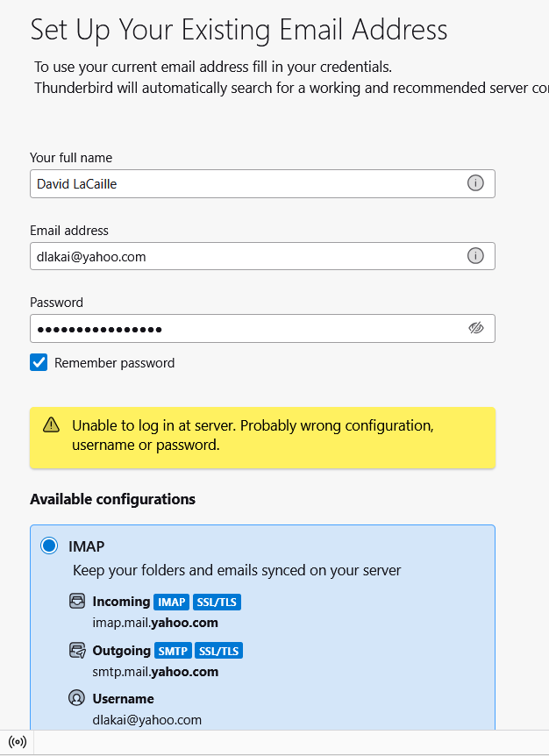Click the Unable to log in warning message
The width and height of the screenshot is (549, 756).
coord(253,435)
